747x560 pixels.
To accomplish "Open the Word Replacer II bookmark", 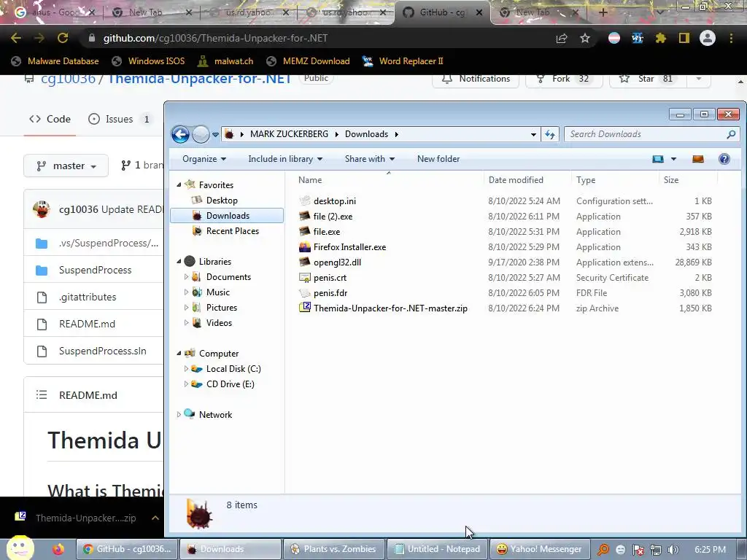I will pos(403,61).
